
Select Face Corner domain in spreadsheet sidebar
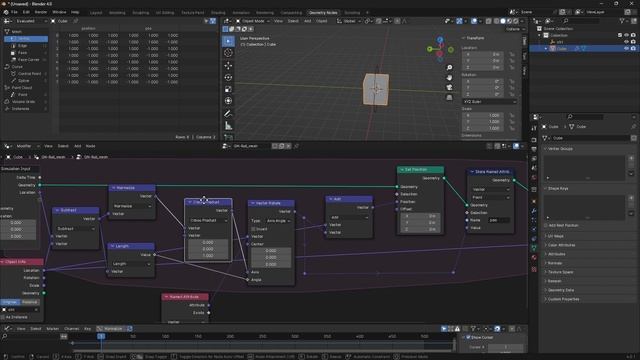pyautogui.click(x=28, y=60)
